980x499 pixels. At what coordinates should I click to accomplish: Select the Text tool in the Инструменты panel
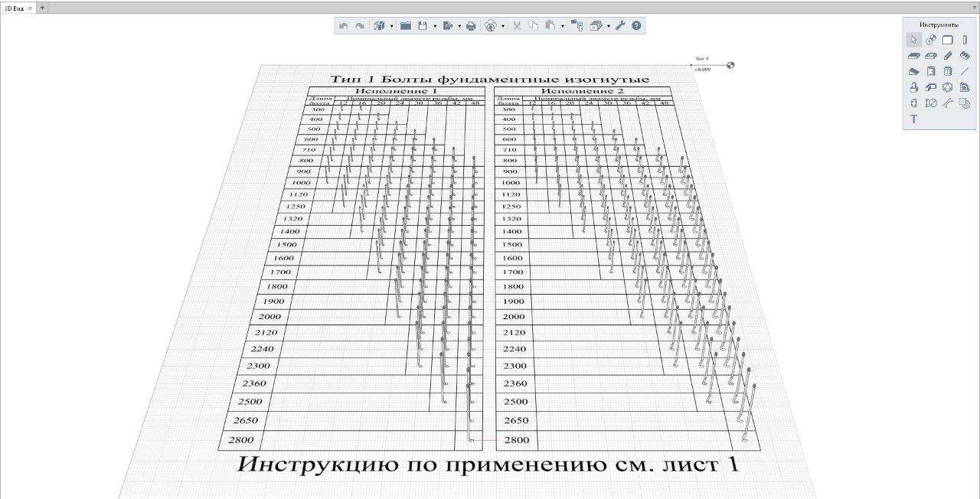913,118
